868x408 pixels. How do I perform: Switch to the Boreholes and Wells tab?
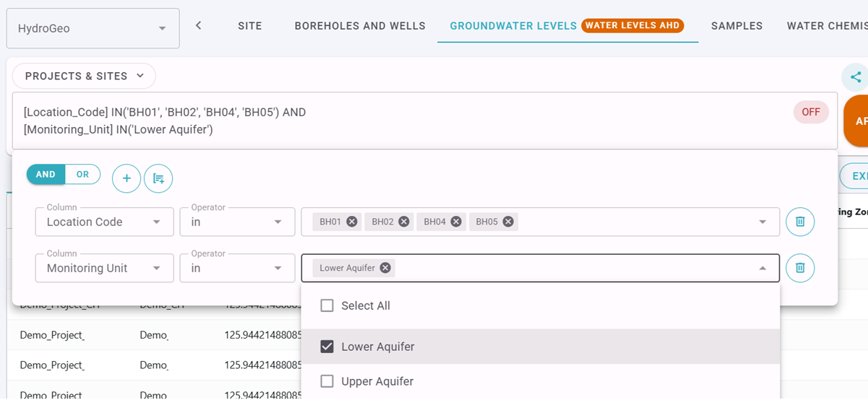click(360, 26)
